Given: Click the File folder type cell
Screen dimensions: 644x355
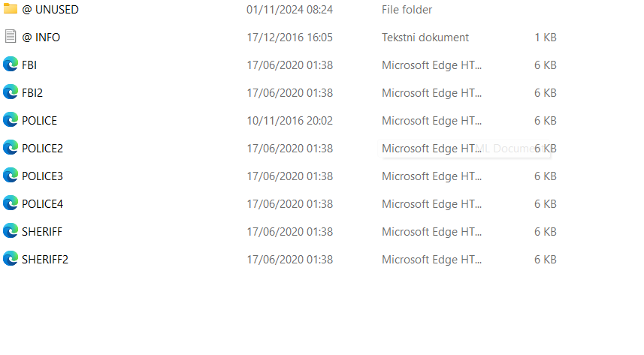Looking at the screenshot, I should 407,10.
